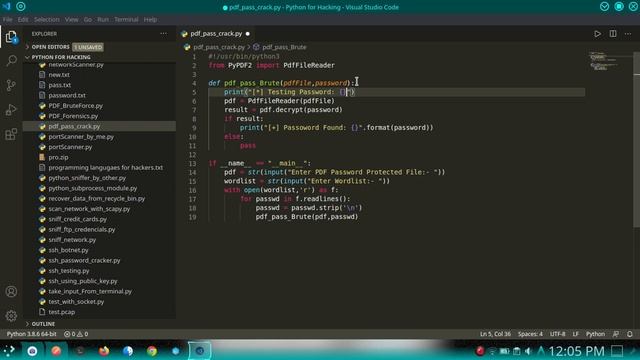The width and height of the screenshot is (640, 360).
Task: Select Python 3.8.6 64-bit interpreter
Action: coord(31,334)
